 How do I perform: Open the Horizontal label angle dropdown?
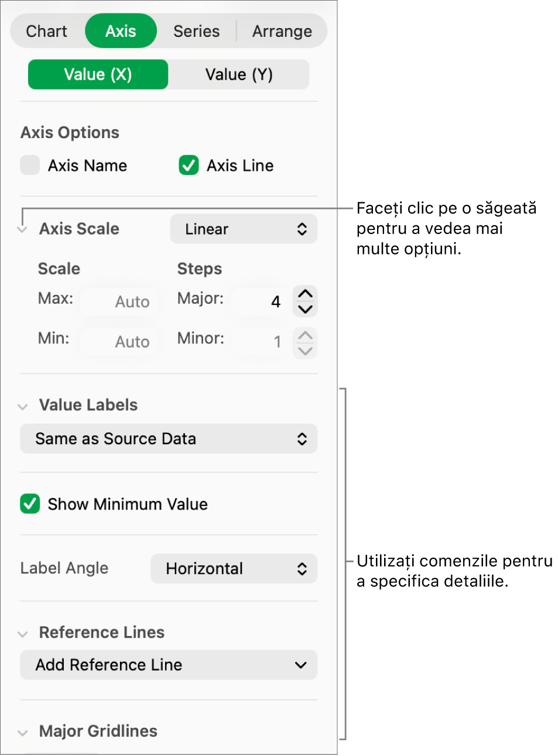point(234,569)
